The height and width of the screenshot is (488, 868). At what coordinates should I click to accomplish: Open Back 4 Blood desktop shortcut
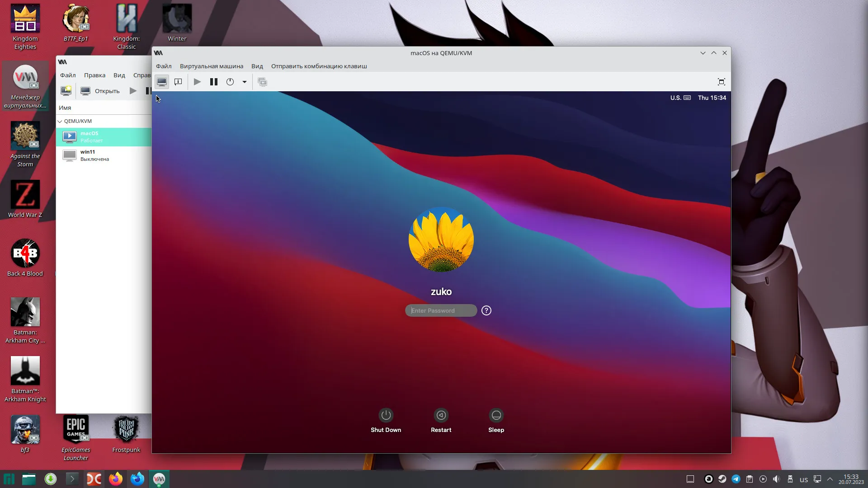click(x=25, y=258)
